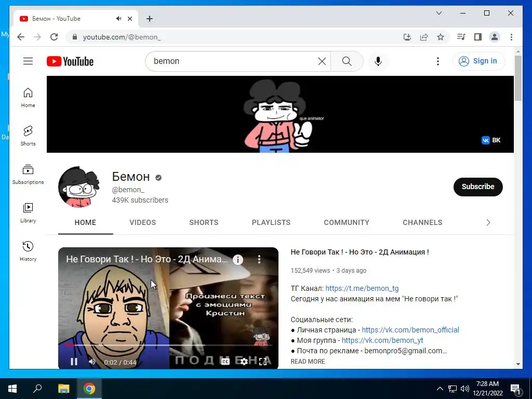Screen dimensions: 532x399
Task: Click the address bar URL
Action: pyautogui.click(x=122, y=37)
